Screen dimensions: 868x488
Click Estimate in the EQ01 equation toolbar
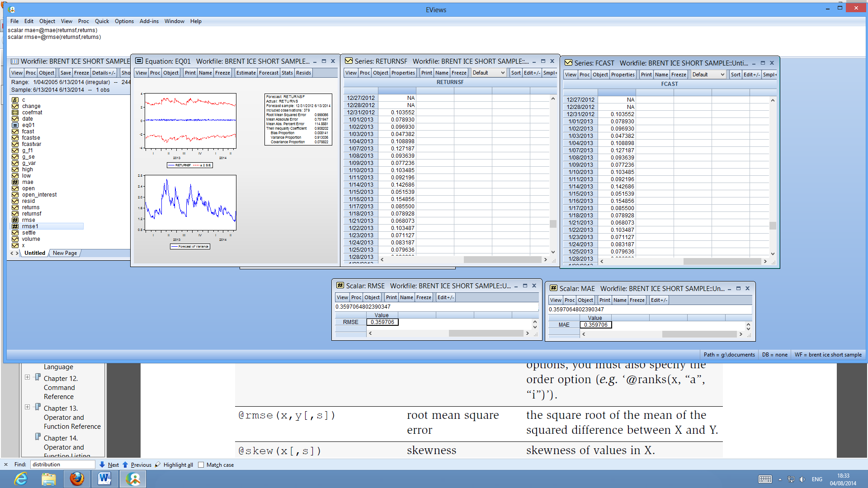click(245, 72)
